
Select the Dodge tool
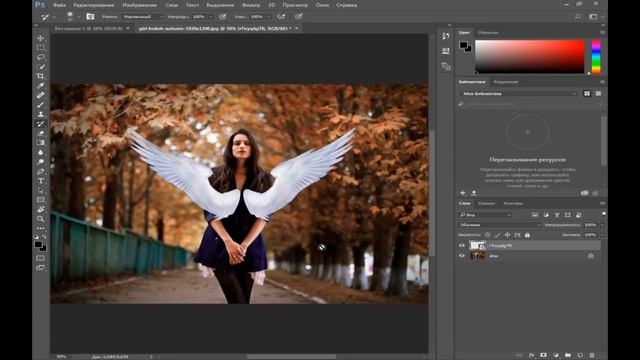40,162
